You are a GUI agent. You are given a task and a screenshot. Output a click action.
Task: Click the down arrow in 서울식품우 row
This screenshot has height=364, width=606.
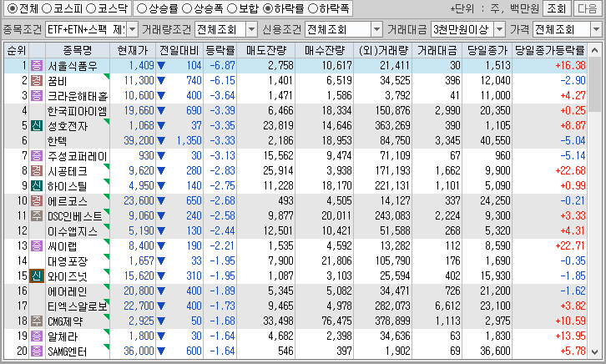[161, 66]
